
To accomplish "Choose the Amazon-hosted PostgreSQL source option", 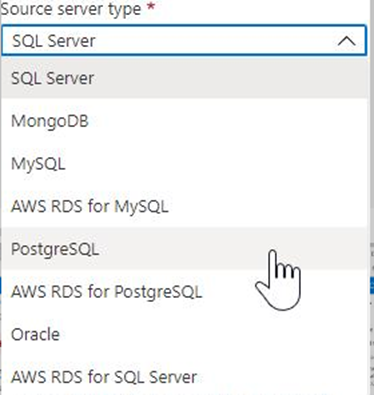I will [x=184, y=291].
